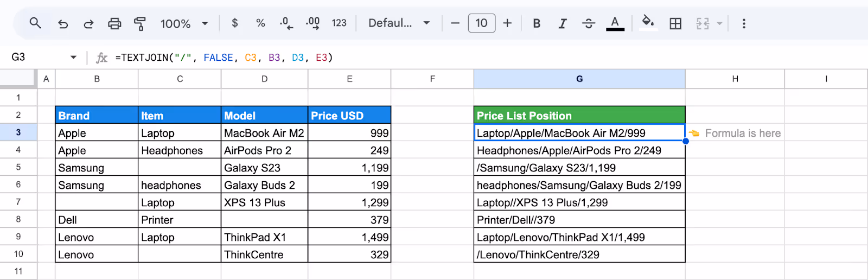Click the font size field showing 10
868x280 pixels.
[482, 23]
